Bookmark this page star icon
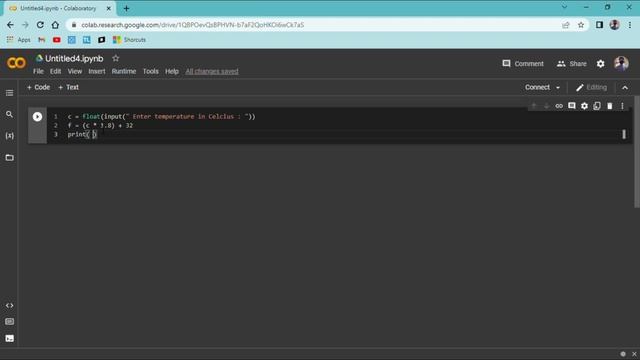640x360 pixels. [x=581, y=25]
